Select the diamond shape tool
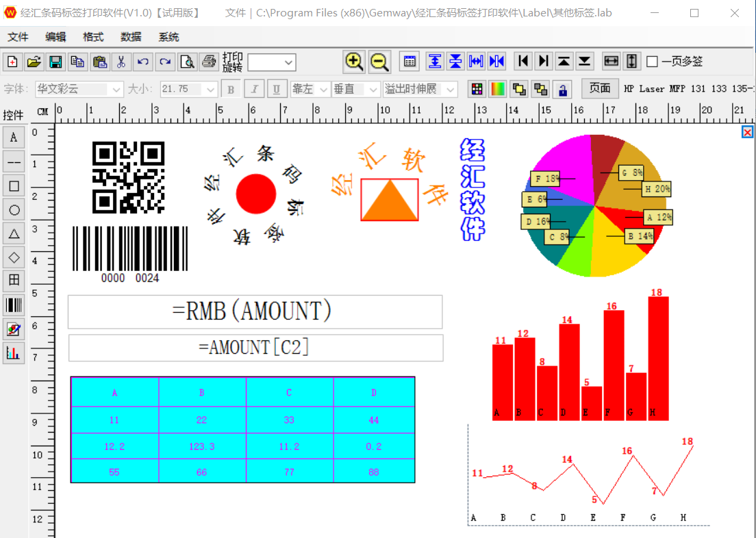Image resolution: width=756 pixels, height=538 pixels. pyautogui.click(x=14, y=257)
